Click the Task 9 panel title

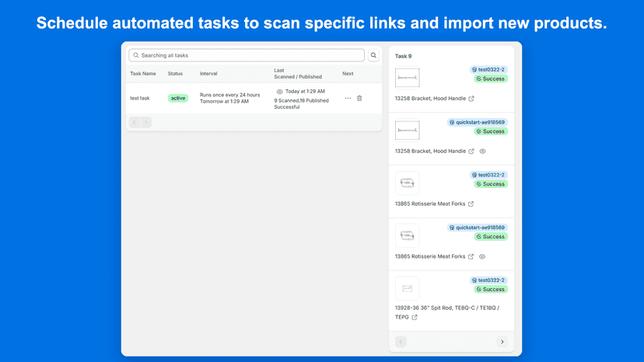tap(404, 56)
